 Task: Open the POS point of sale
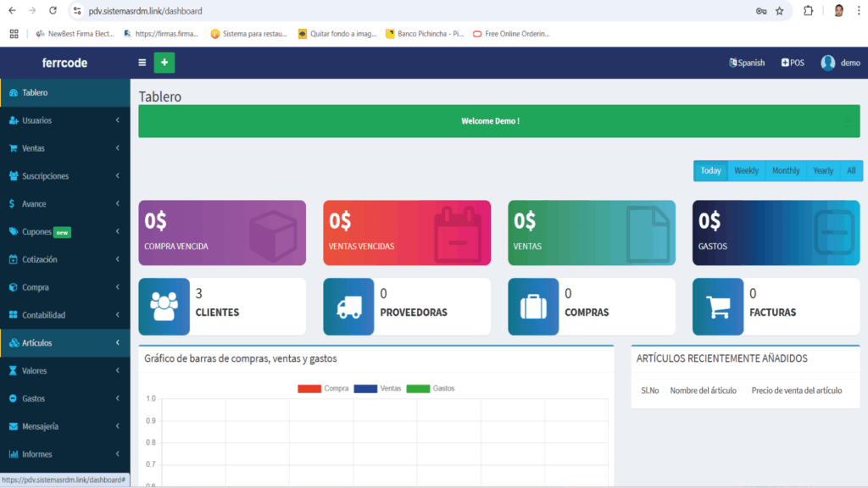tap(793, 63)
